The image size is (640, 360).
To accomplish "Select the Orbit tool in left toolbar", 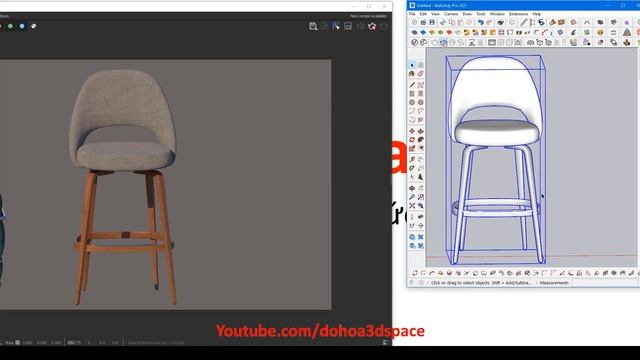I will 412,188.
